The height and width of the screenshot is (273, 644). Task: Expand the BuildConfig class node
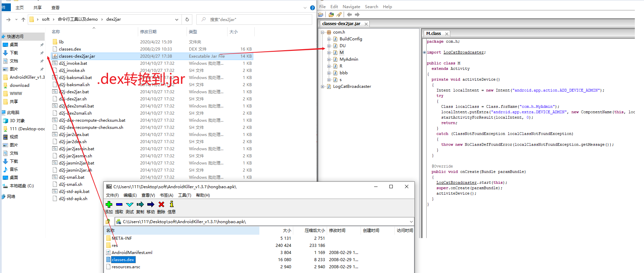pyautogui.click(x=329, y=39)
